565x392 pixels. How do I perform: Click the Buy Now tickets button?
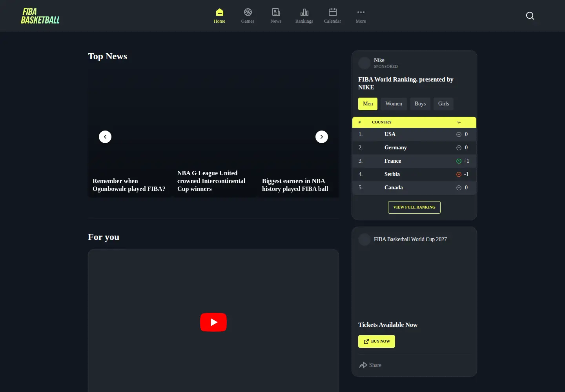click(377, 341)
